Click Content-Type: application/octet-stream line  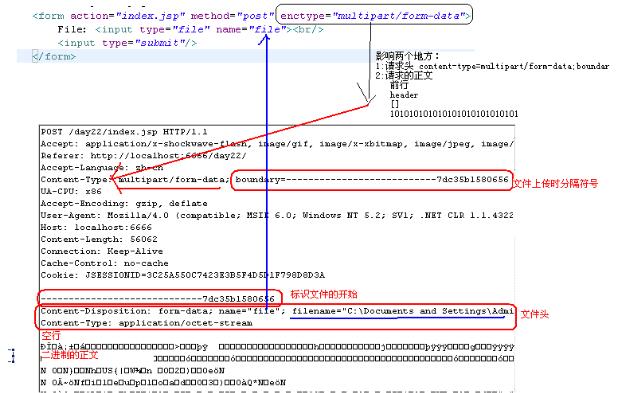point(146,323)
